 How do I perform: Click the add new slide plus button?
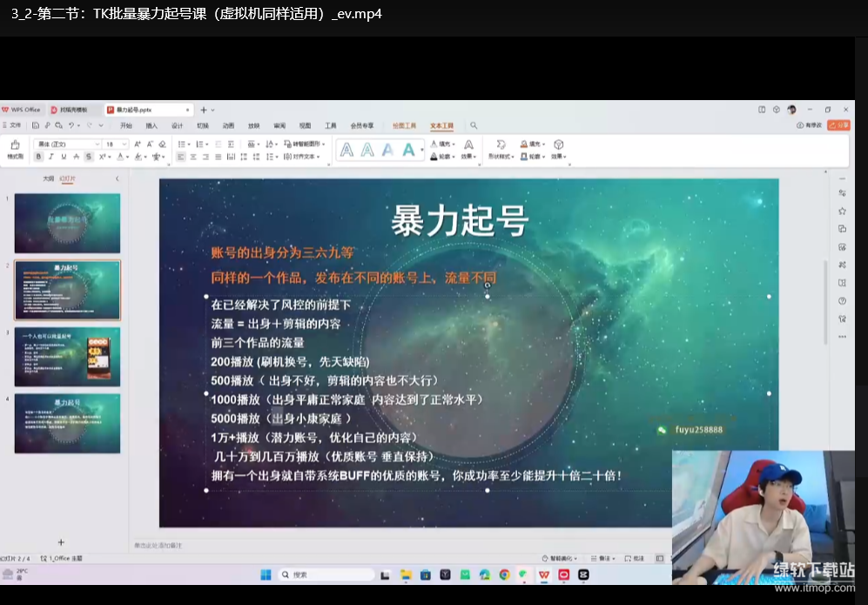(61, 542)
